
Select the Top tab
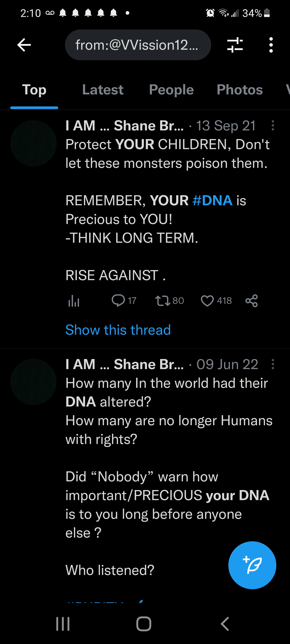click(x=34, y=90)
